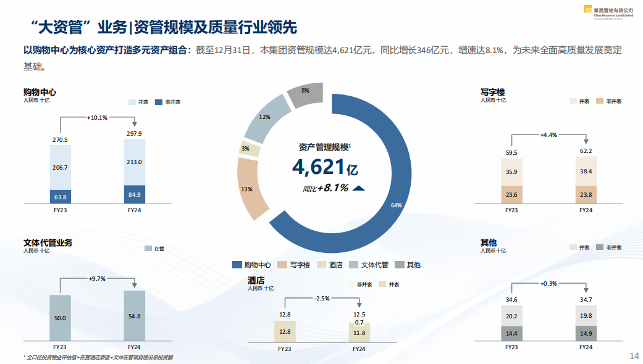This screenshot has width=643, height=364.
Task: Select the 写字楼 peach legend swatch
Action: click(282, 265)
